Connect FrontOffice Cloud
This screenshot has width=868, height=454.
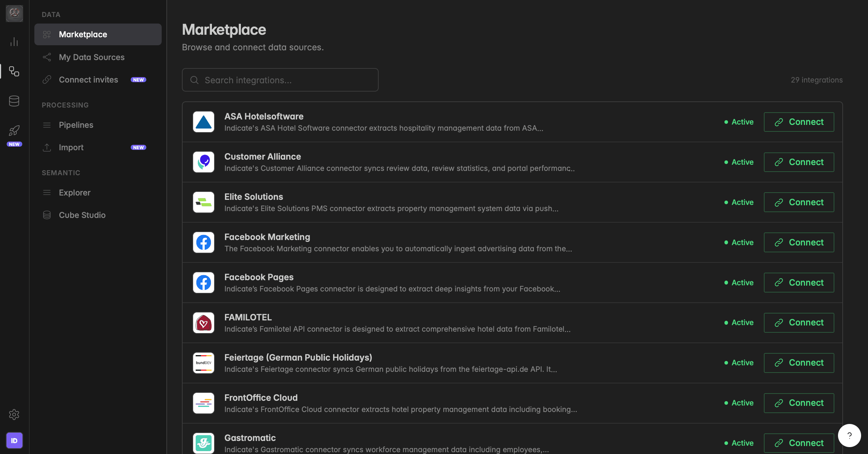coord(799,403)
